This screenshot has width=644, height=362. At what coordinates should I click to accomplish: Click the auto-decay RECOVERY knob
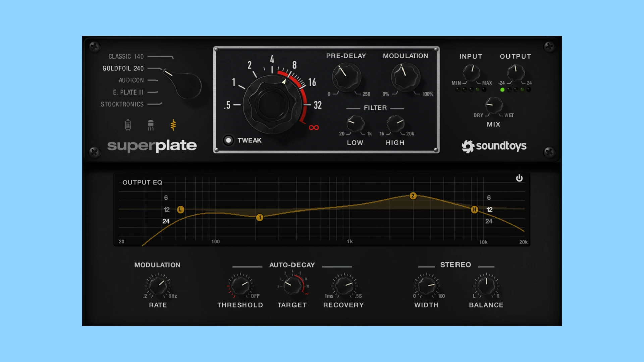tap(344, 286)
